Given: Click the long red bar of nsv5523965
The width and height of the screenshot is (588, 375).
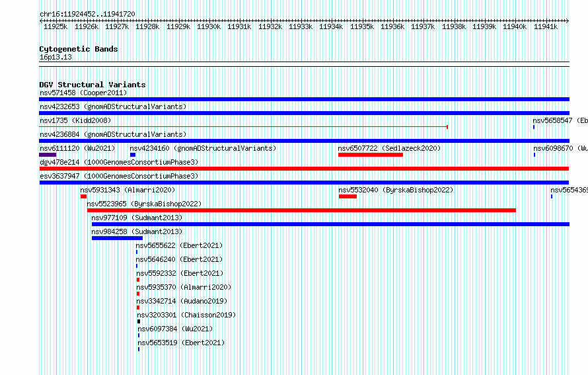Looking at the screenshot, I should pos(301,210).
